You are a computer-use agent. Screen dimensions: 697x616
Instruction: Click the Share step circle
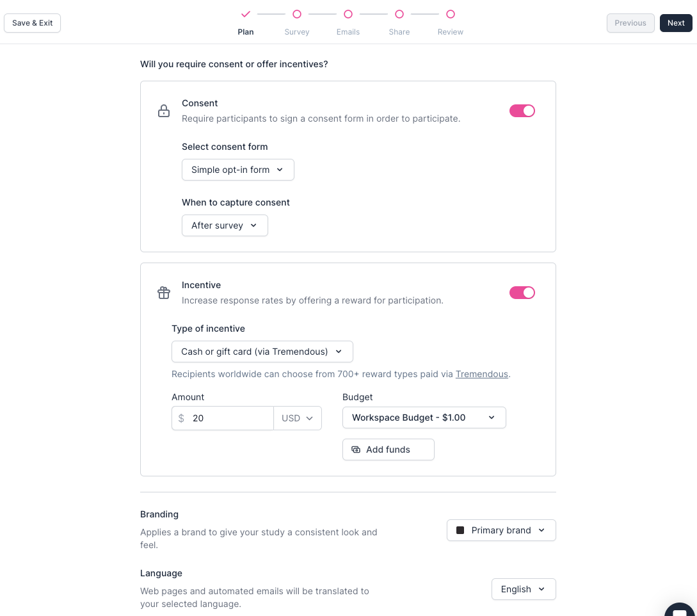399,14
